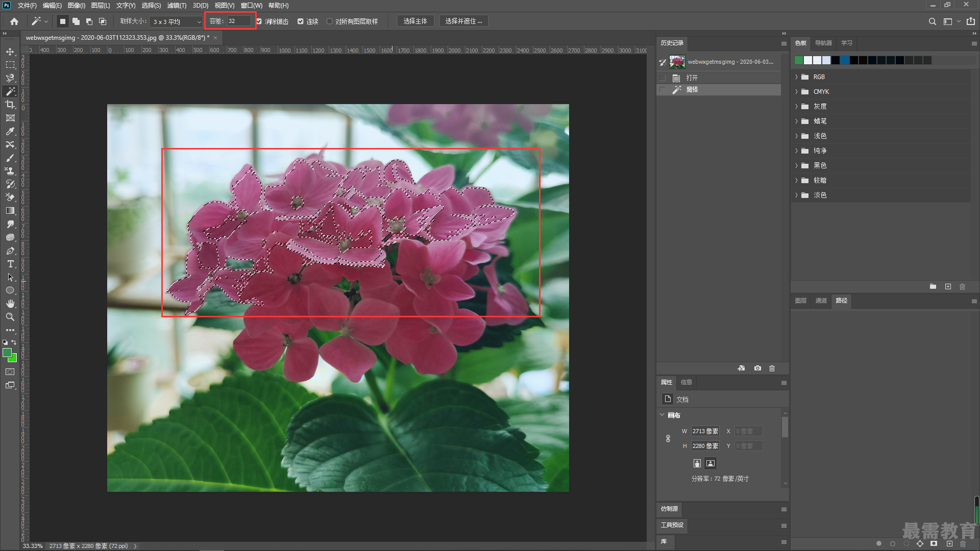Select the Hand tool

(10, 304)
